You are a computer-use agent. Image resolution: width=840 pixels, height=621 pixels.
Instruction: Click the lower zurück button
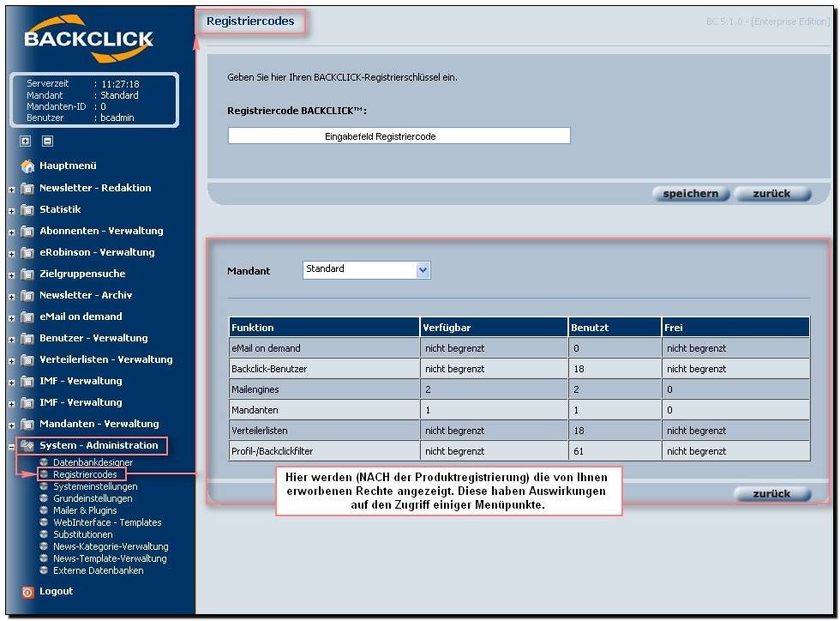771,494
